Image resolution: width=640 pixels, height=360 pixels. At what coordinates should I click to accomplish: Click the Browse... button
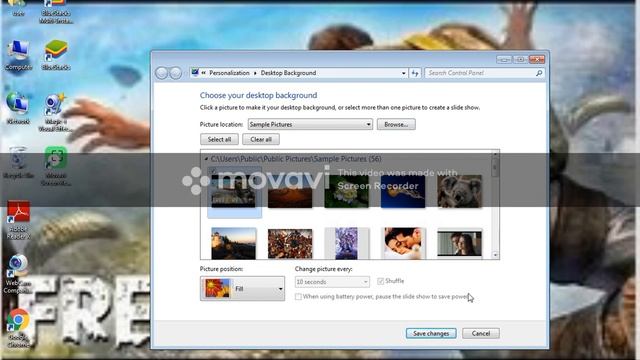(396, 124)
